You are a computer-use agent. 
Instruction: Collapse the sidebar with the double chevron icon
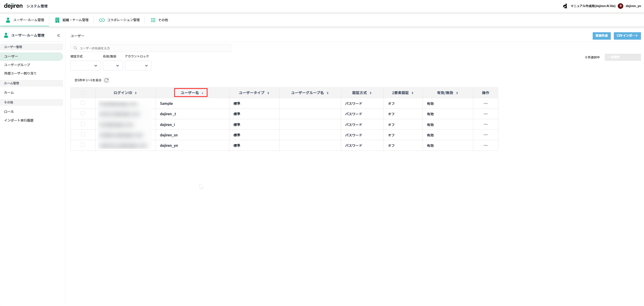[x=58, y=36]
